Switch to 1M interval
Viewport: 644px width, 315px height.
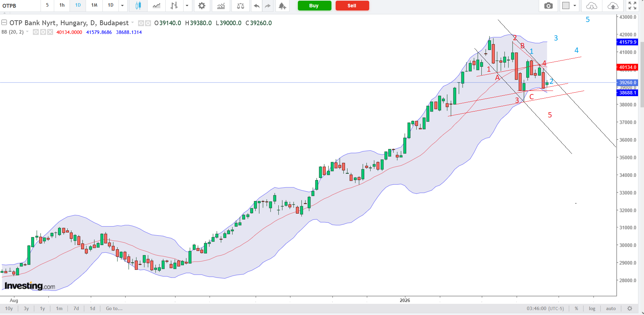pyautogui.click(x=94, y=5)
